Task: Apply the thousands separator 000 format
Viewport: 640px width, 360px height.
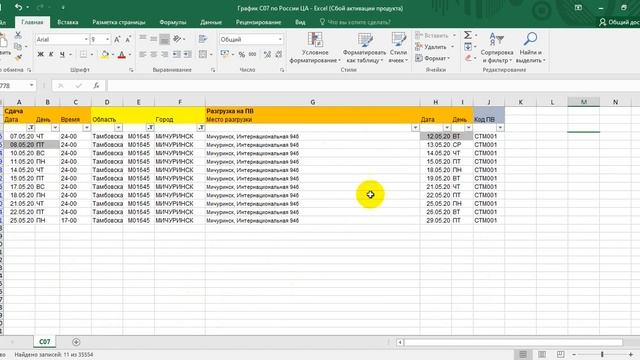Action: pos(253,54)
